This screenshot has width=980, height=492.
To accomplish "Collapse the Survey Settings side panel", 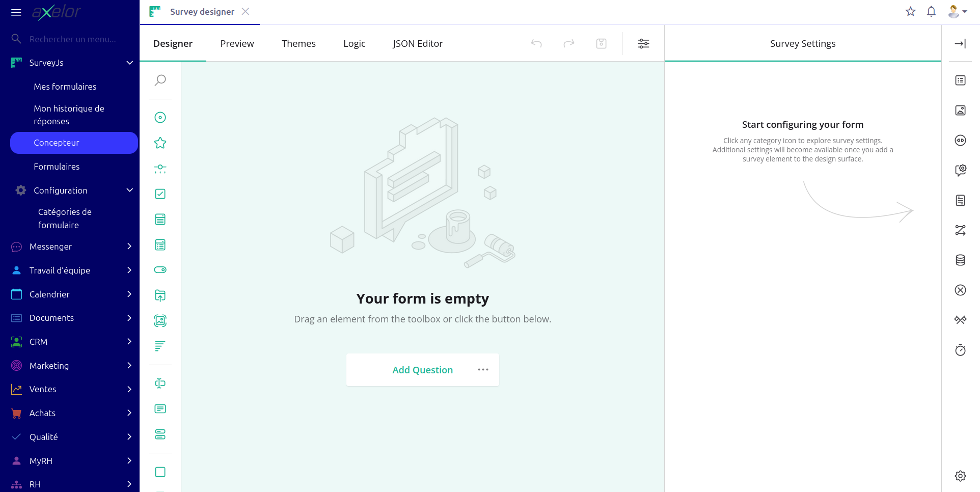I will coord(960,44).
